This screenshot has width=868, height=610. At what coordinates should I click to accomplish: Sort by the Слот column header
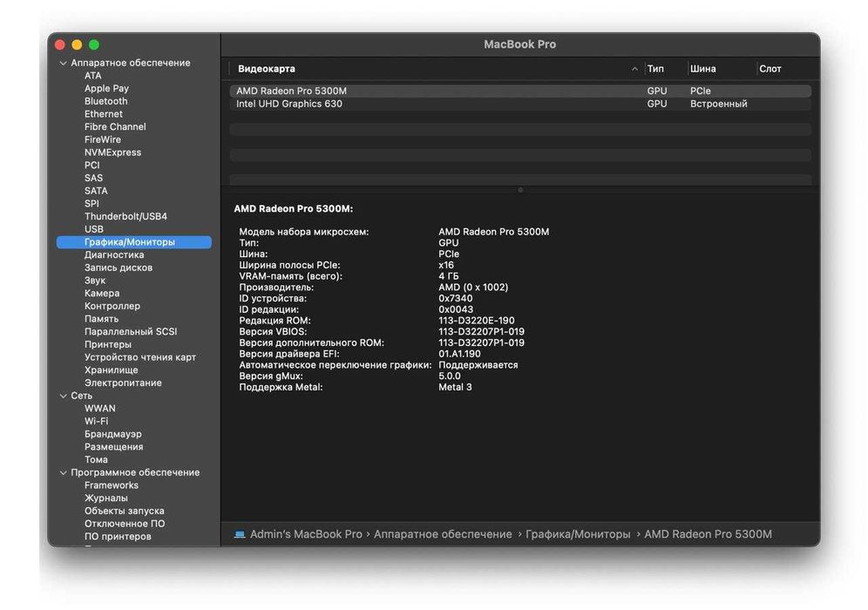pyautogui.click(x=770, y=69)
